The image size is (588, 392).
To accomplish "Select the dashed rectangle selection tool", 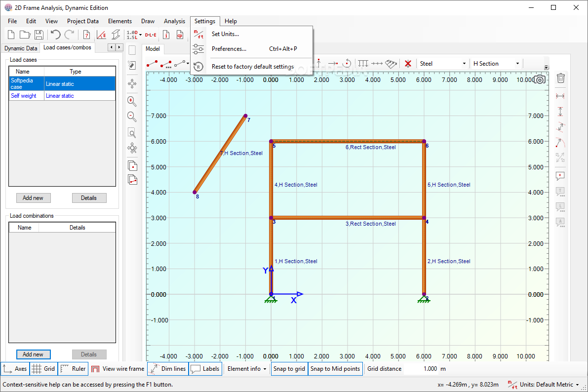I will pyautogui.click(x=132, y=50).
